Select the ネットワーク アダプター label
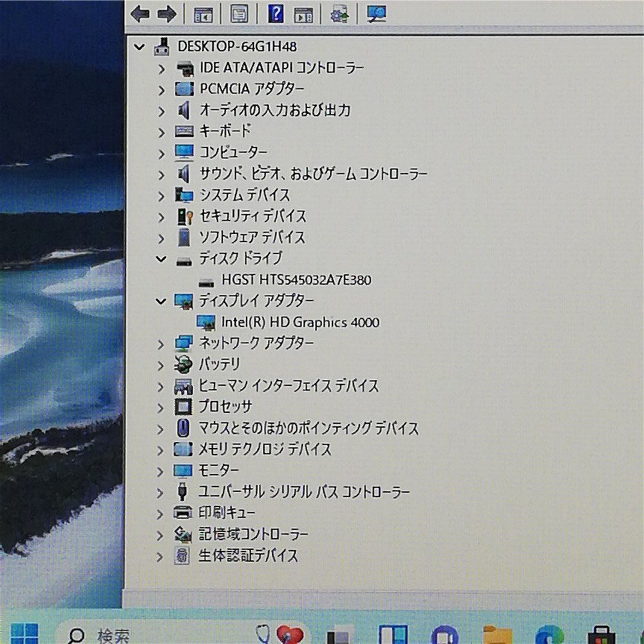 256,343
